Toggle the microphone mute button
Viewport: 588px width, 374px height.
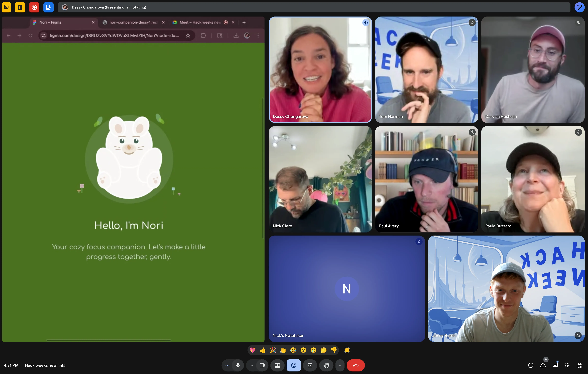pyautogui.click(x=238, y=365)
